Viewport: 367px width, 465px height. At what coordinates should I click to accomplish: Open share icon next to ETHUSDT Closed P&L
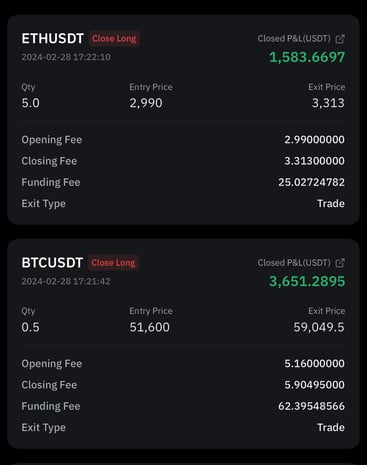(x=340, y=39)
